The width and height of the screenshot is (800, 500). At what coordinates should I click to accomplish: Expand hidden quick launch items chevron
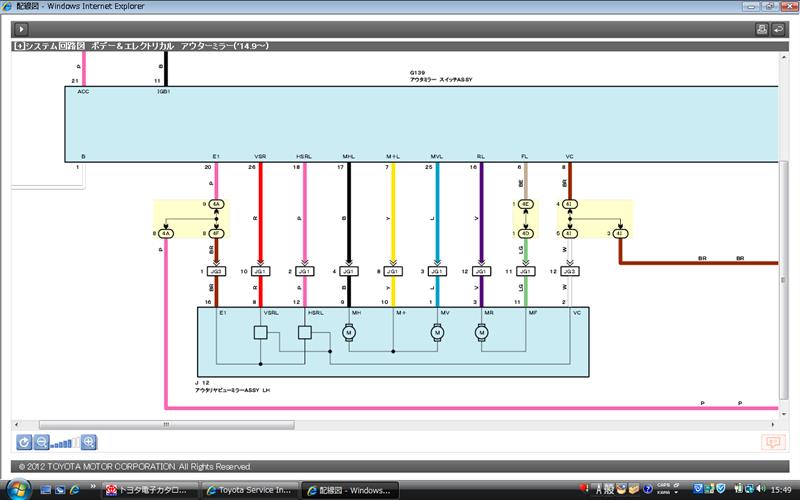point(95,489)
